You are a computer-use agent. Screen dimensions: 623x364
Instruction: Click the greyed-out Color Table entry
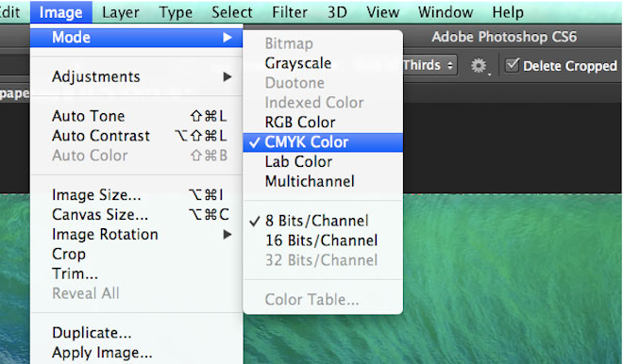(x=323, y=299)
